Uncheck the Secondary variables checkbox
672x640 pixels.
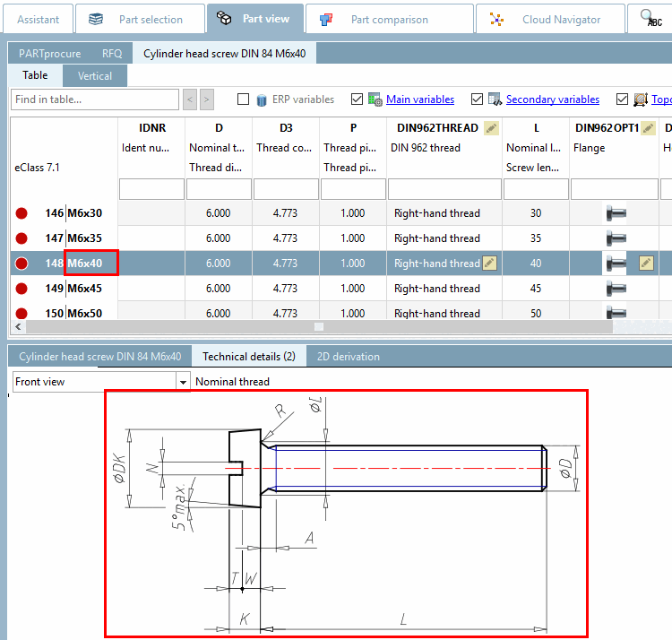478,99
